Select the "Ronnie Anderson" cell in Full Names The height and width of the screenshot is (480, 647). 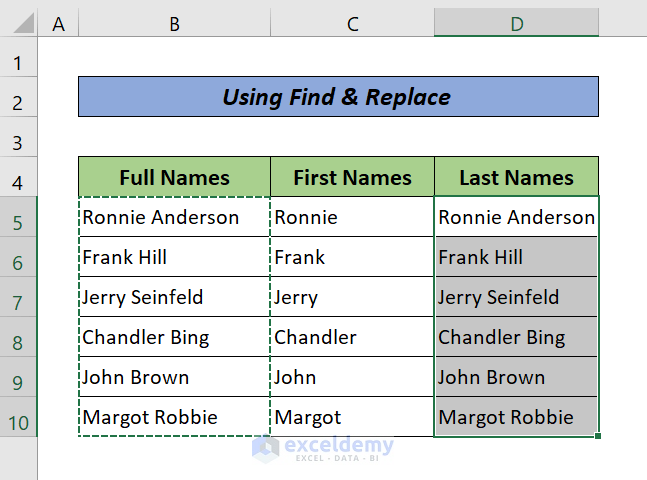[174, 217]
